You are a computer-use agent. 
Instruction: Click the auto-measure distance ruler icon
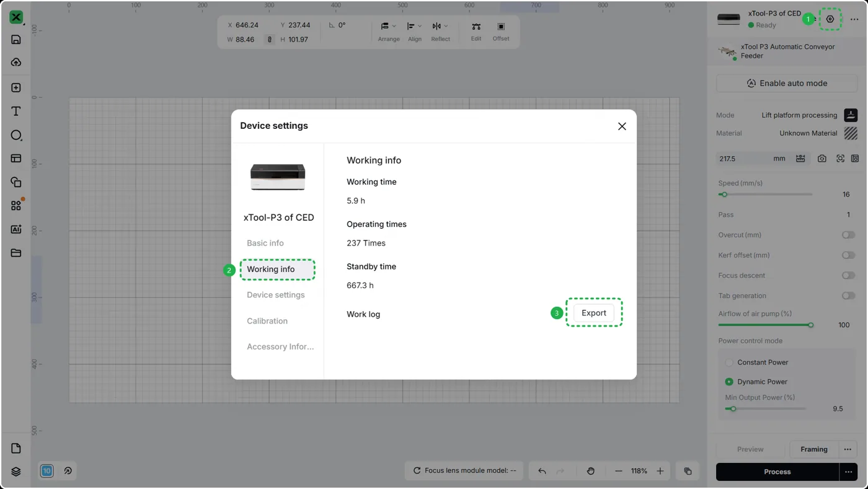[x=800, y=159]
